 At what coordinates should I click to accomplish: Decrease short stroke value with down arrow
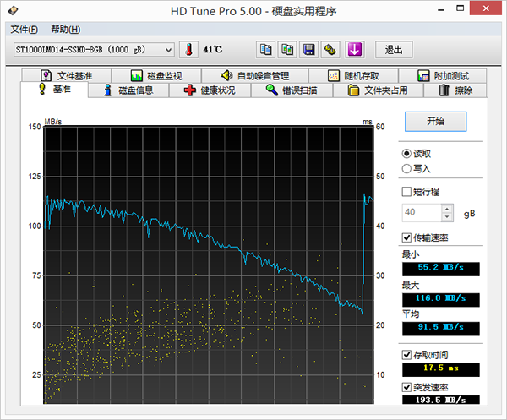point(447,216)
